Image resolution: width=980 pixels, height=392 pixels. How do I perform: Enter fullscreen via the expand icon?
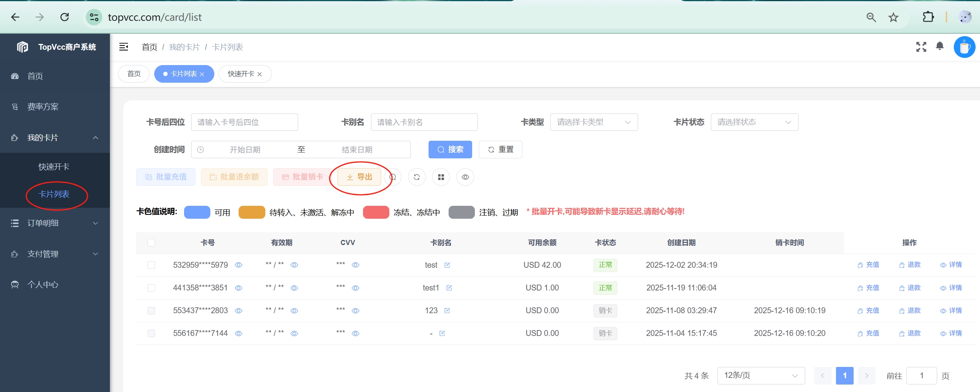[x=921, y=47]
